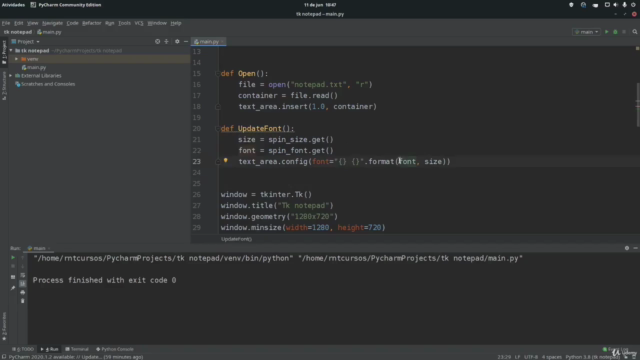
Task: Fold the Open() function at line 15
Action: pyautogui.click(x=218, y=73)
